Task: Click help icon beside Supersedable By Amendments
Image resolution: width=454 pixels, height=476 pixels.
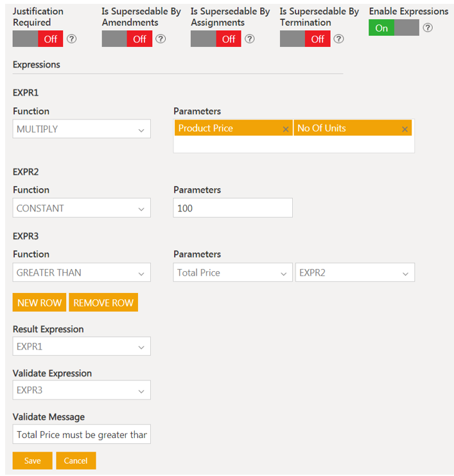Action: (161, 39)
